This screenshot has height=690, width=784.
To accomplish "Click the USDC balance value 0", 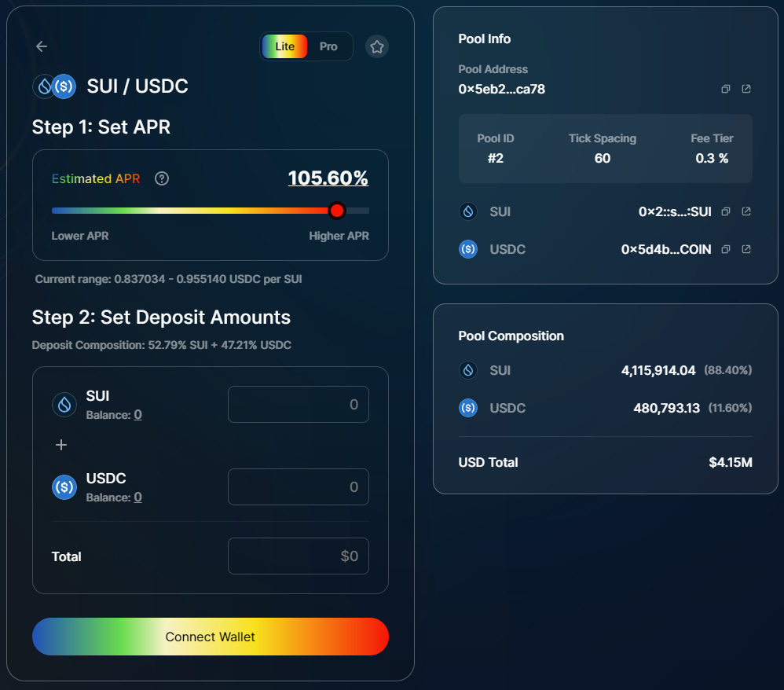I will [x=138, y=497].
